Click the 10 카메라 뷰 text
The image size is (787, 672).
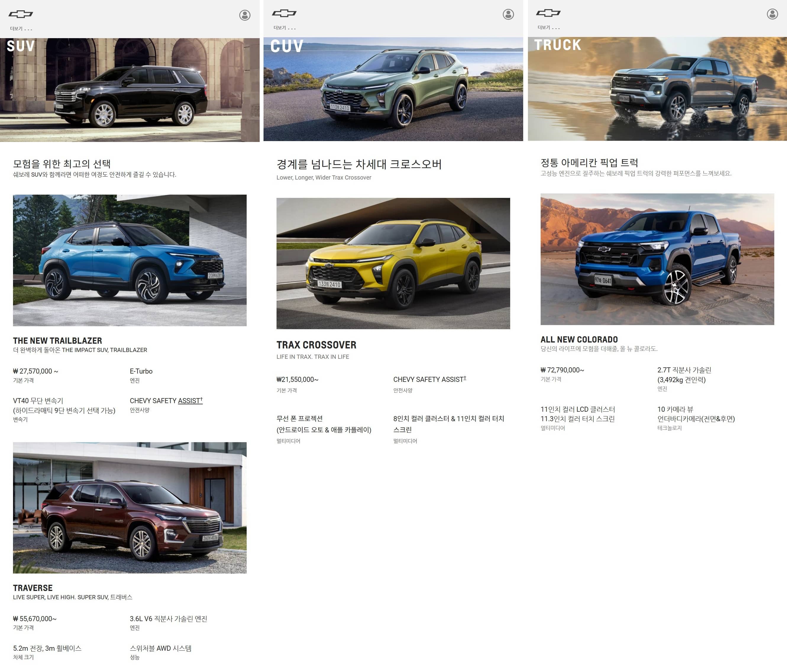(x=675, y=410)
